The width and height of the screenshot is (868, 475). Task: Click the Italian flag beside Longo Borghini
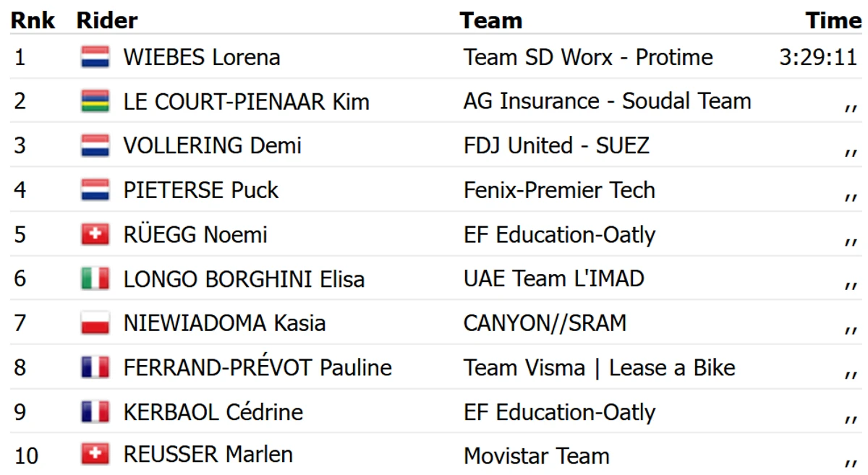click(95, 278)
